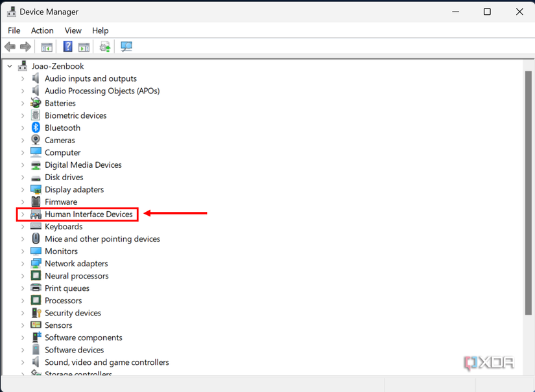The width and height of the screenshot is (535, 392).
Task: Select Mice and other pointing devices
Action: point(102,238)
